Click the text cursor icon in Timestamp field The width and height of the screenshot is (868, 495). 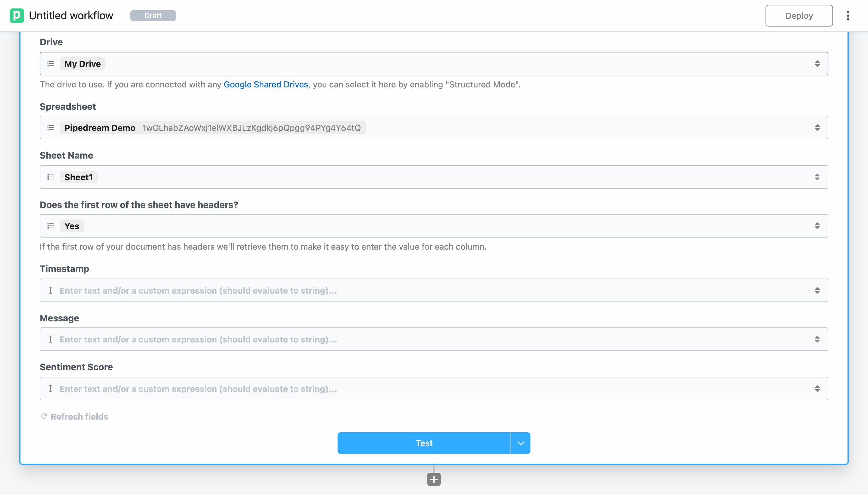(x=51, y=290)
